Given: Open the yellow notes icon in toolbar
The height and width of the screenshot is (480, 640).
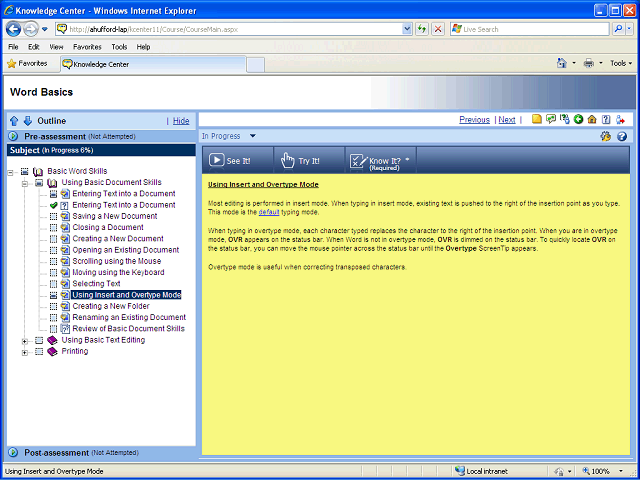Looking at the screenshot, I should pyautogui.click(x=537, y=119).
